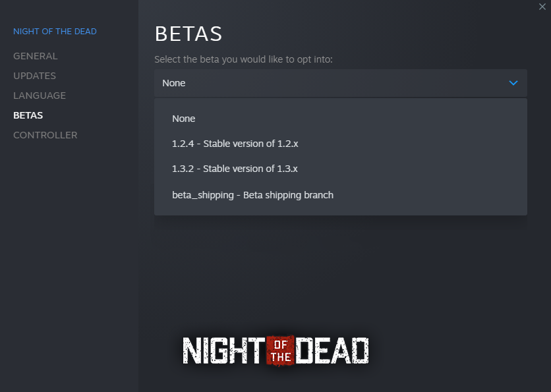Go to the Language tab
This screenshot has height=392, width=551.
point(40,96)
